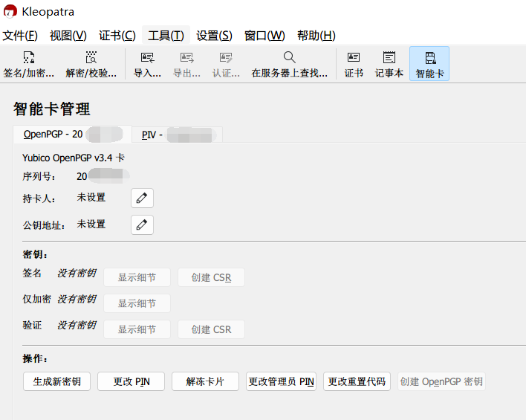This screenshot has height=420, width=526.
Task: Click the 生成新密钥 button
Action: pos(56,381)
